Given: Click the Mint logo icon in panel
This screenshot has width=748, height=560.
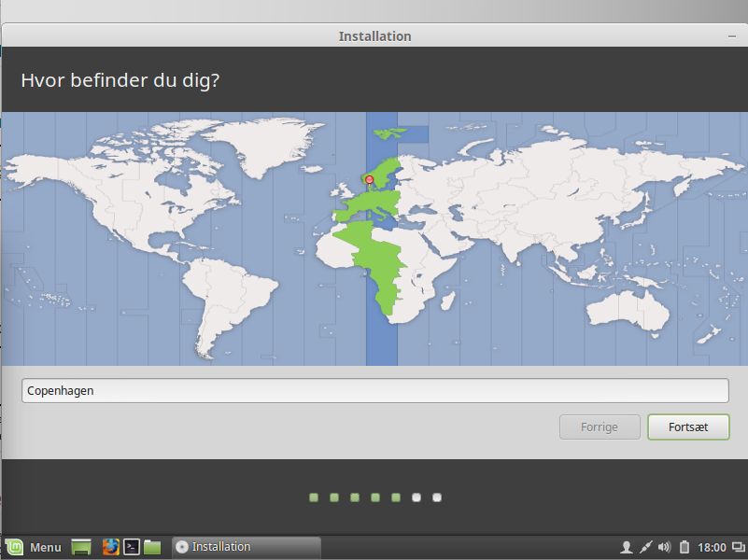Looking at the screenshot, I should coord(14,547).
